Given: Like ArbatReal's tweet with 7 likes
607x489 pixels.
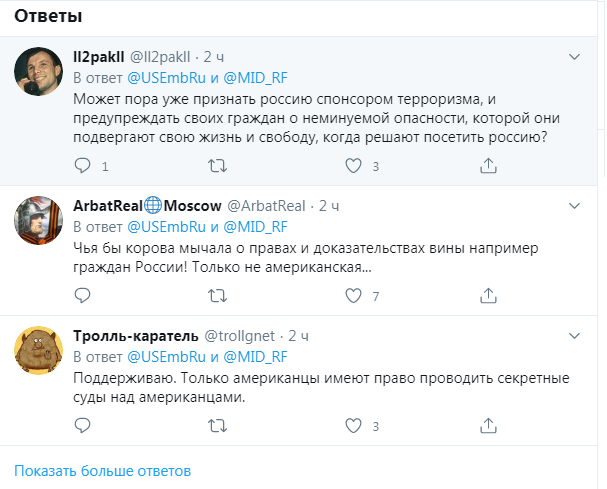Looking at the screenshot, I should 352,296.
